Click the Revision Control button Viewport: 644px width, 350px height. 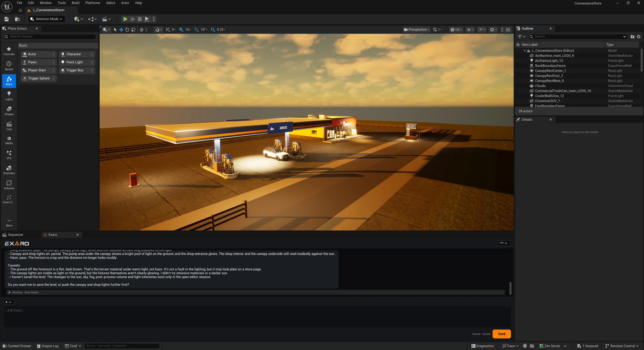pos(622,346)
